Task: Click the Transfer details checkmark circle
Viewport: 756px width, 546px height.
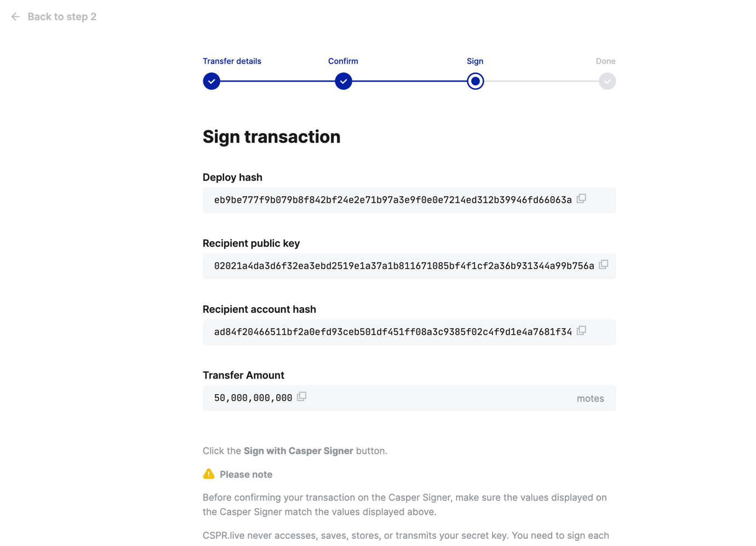Action: [x=211, y=81]
